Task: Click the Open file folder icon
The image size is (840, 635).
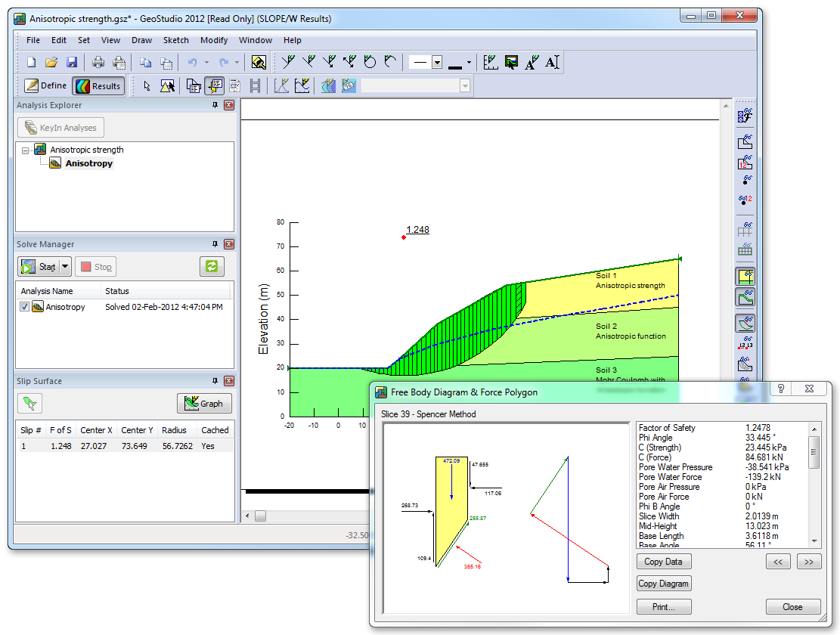Action: coord(51,62)
